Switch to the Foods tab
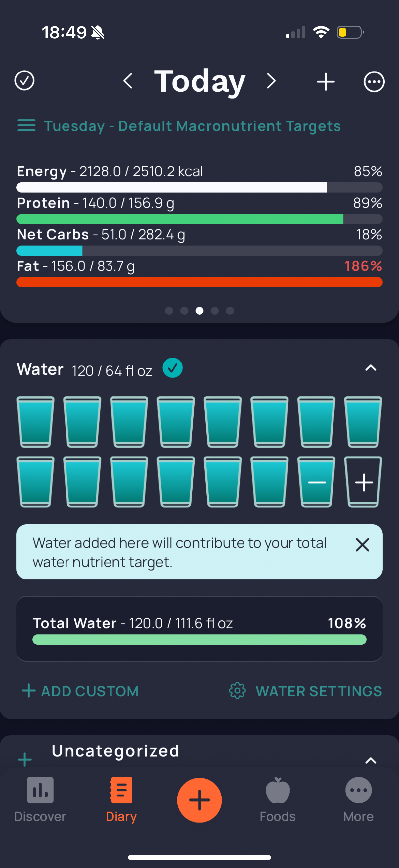Viewport: 399px width, 868px height. click(278, 799)
